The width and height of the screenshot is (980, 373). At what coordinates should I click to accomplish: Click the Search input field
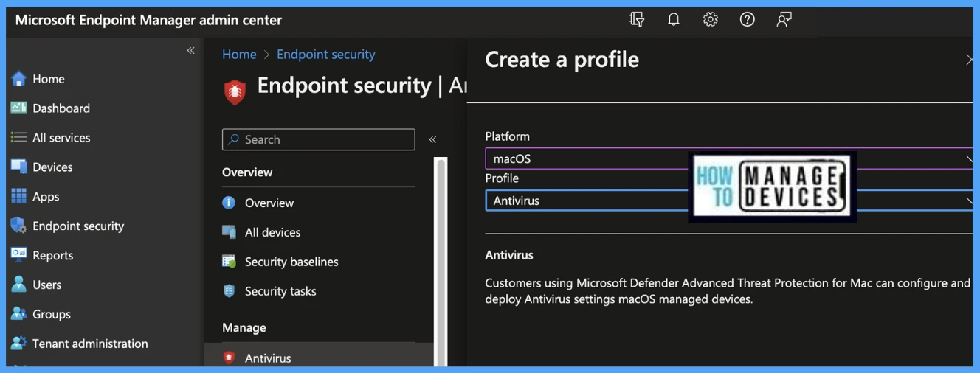tap(318, 139)
